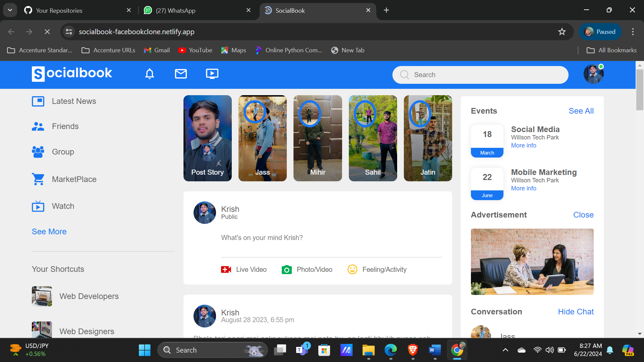The image size is (644, 362).
Task: Click the Socialbook logo
Action: (x=72, y=74)
